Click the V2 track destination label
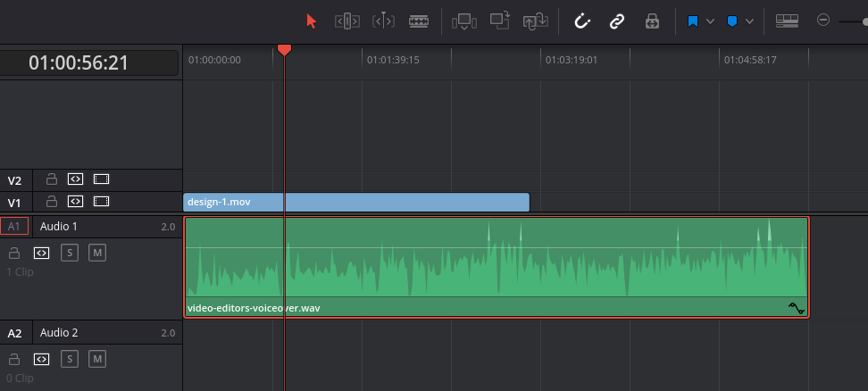Viewport: 868px width, 391px height. pyautogui.click(x=14, y=181)
